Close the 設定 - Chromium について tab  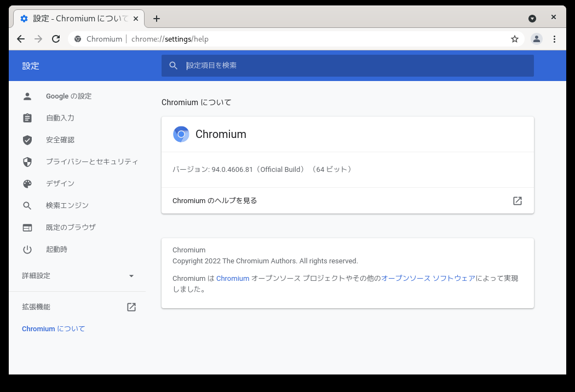click(x=136, y=19)
